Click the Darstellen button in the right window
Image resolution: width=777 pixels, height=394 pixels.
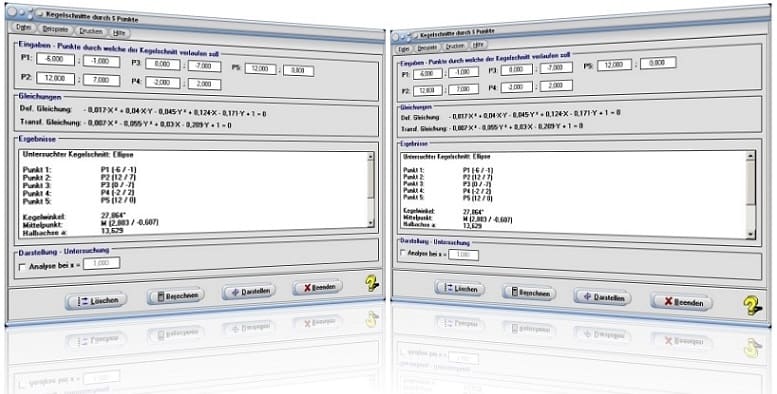coord(603,297)
